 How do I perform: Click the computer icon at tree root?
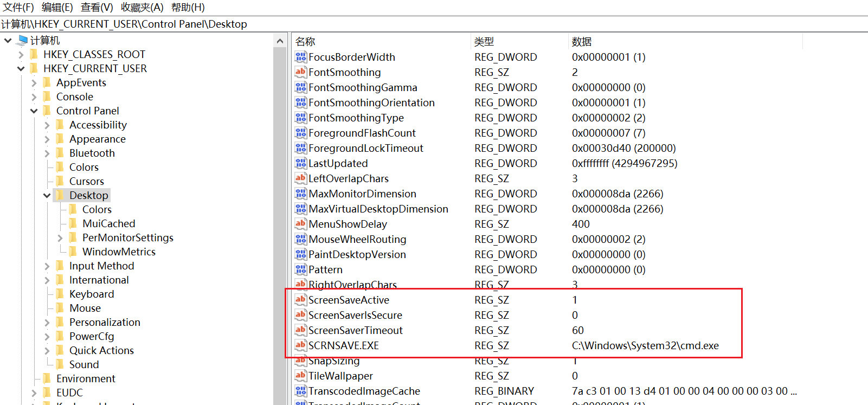[22, 40]
